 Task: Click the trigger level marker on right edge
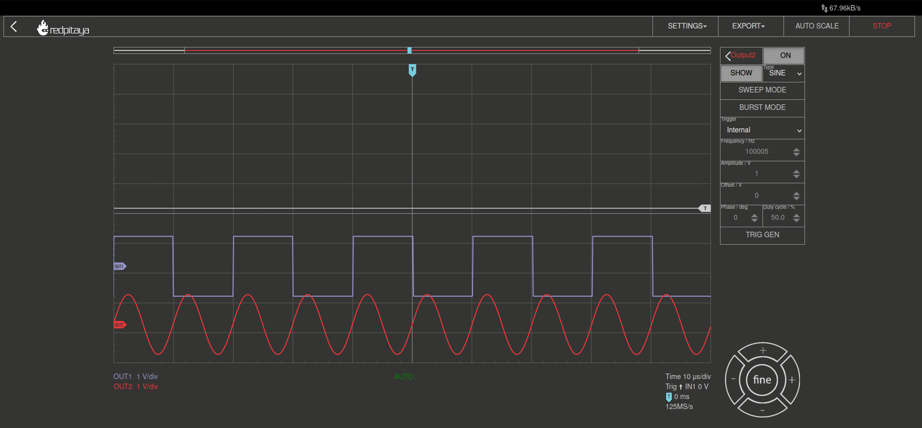pyautogui.click(x=704, y=208)
